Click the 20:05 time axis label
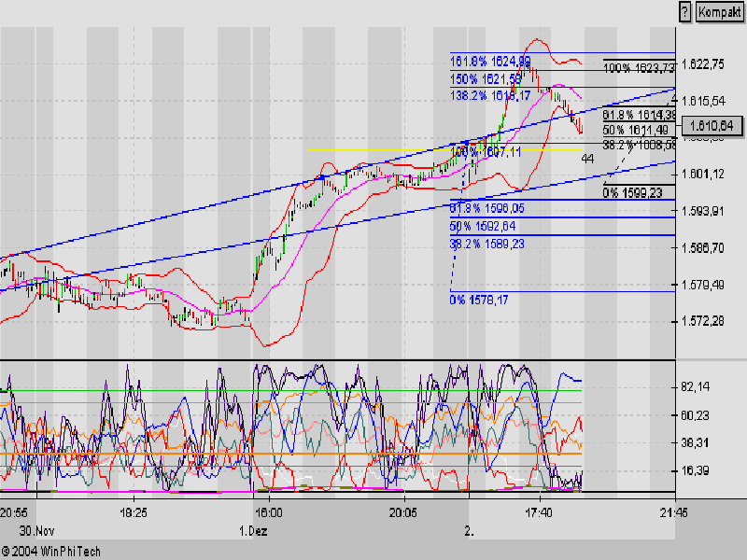 (x=403, y=512)
